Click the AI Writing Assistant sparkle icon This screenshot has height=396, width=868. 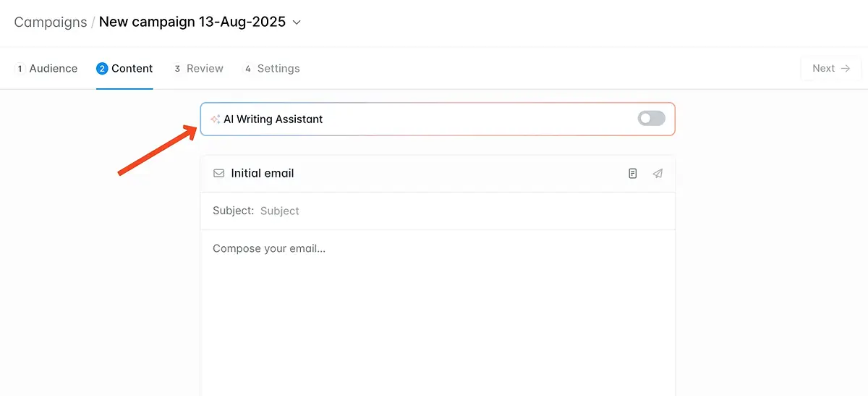point(215,119)
